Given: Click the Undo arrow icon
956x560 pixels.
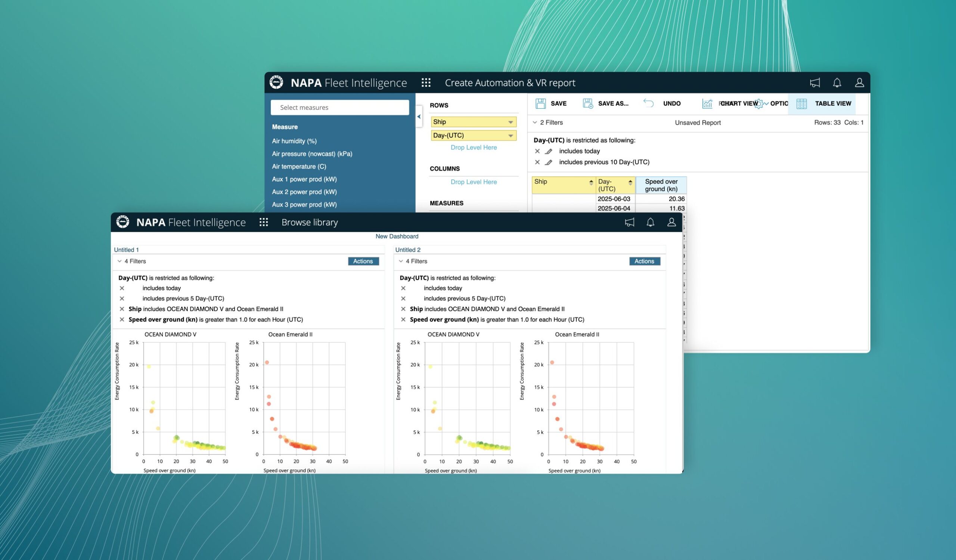Looking at the screenshot, I should pos(648,103).
